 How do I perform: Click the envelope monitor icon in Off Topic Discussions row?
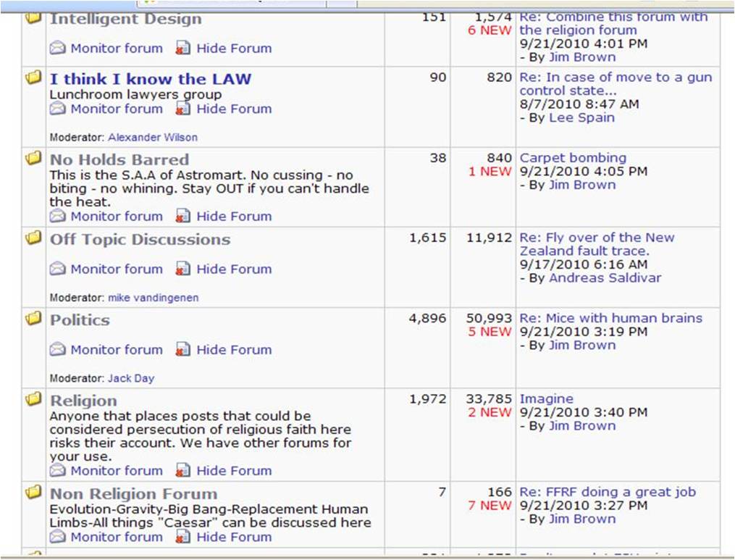[58, 269]
